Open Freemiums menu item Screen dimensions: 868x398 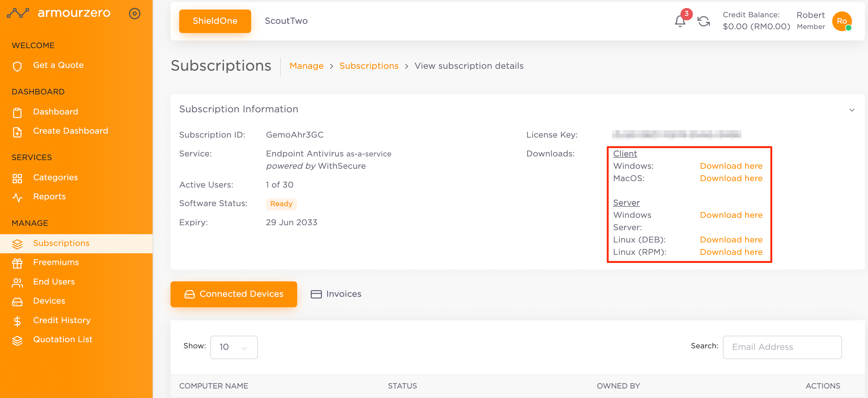pyautogui.click(x=76, y=263)
